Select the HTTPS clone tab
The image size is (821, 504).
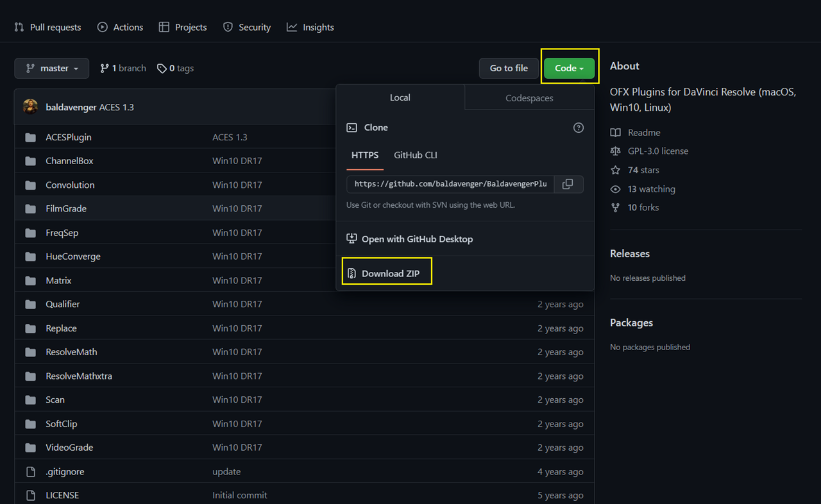coord(365,155)
